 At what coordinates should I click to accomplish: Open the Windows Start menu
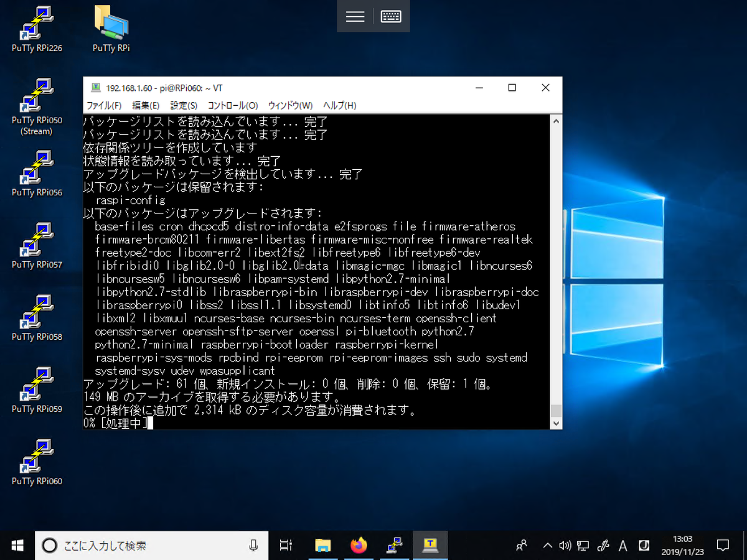click(17, 546)
